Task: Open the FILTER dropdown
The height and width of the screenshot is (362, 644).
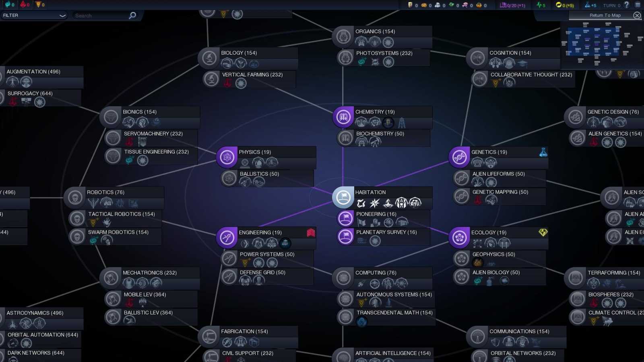Action: [34, 15]
